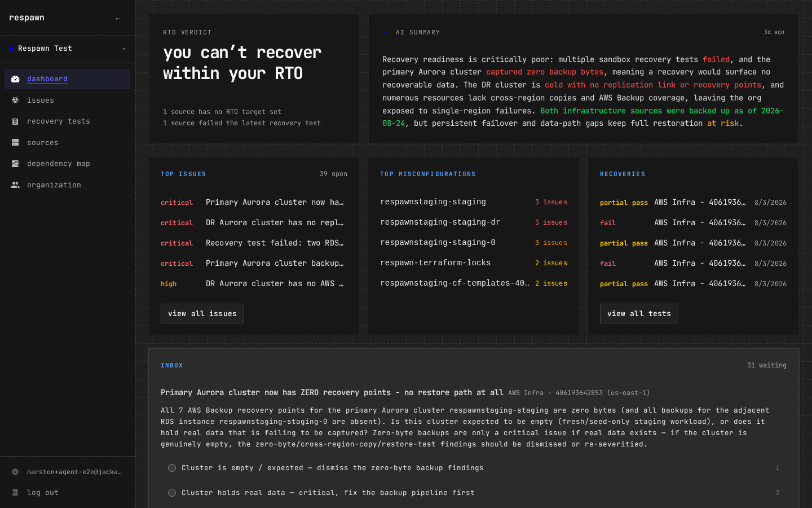Image resolution: width=812 pixels, height=508 pixels.
Task: Click the '31 waiting' inbox count
Action: coord(767,365)
